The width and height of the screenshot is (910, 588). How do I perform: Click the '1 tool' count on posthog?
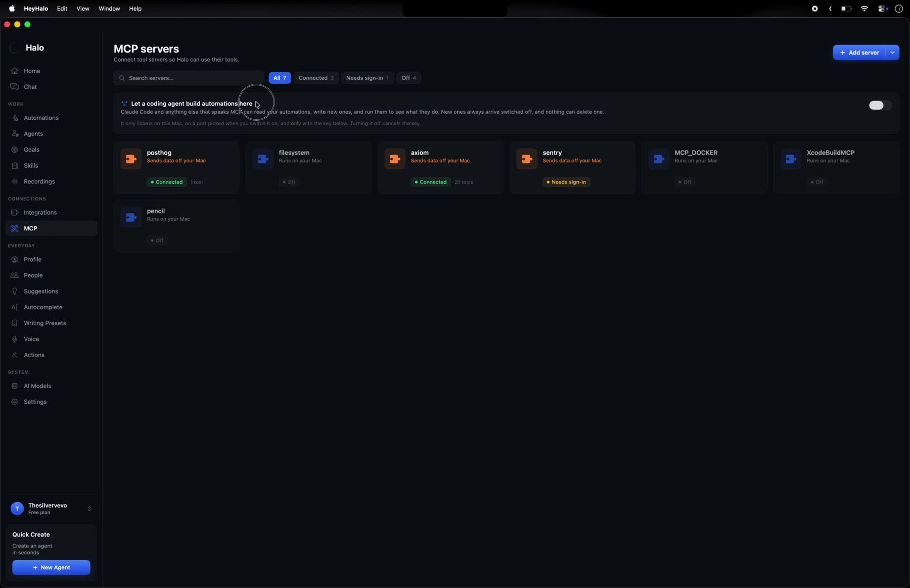click(x=197, y=182)
